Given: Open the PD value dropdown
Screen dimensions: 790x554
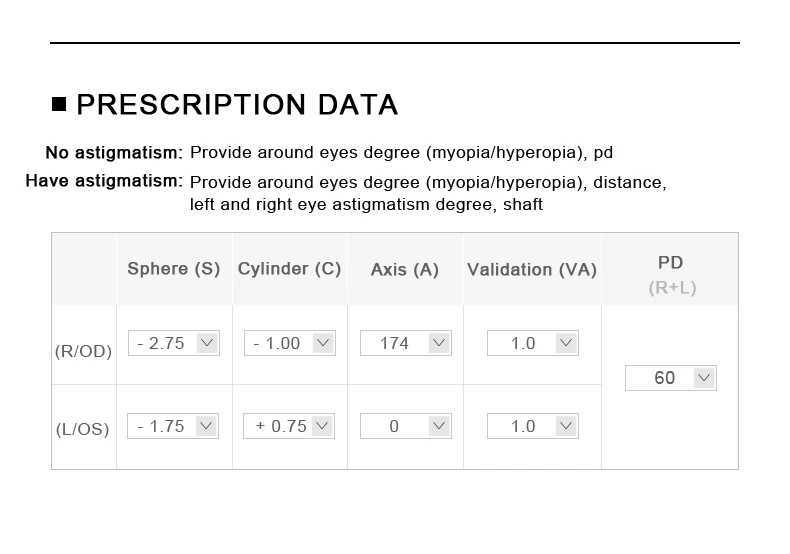Looking at the screenshot, I should pos(670,378).
